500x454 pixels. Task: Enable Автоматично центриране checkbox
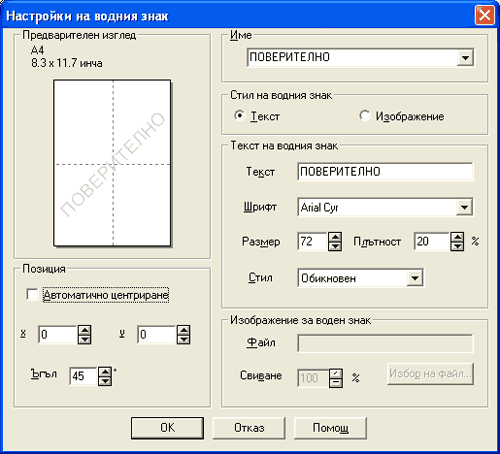(32, 295)
